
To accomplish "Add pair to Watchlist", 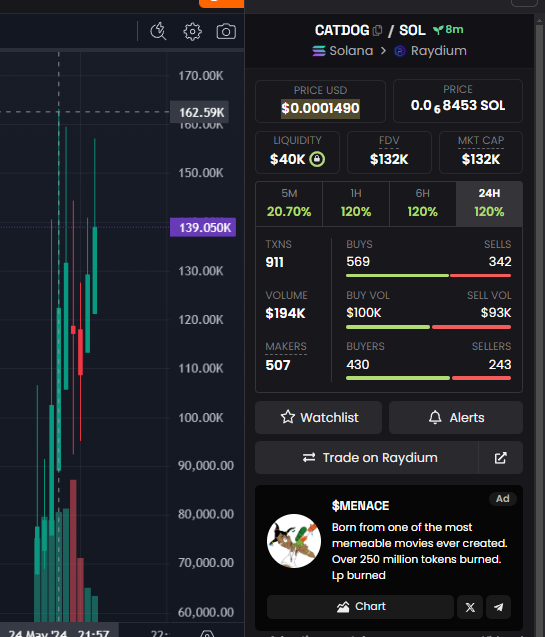I will tap(318, 417).
